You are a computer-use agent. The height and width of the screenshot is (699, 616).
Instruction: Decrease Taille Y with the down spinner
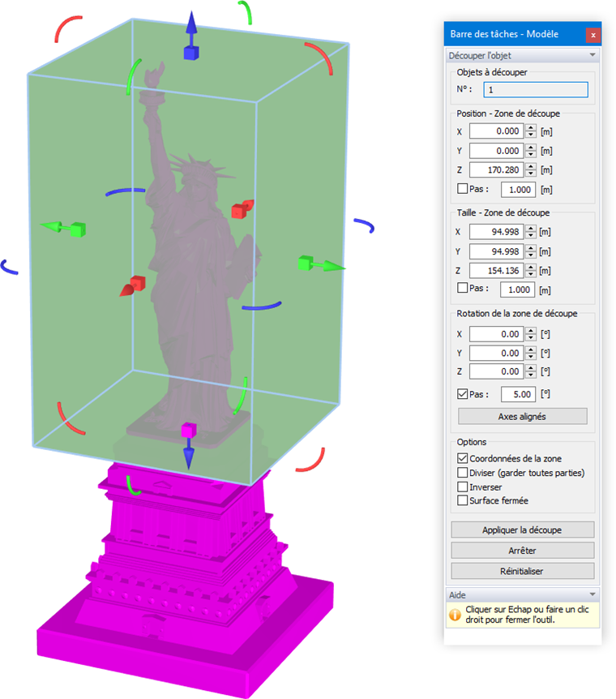530,255
